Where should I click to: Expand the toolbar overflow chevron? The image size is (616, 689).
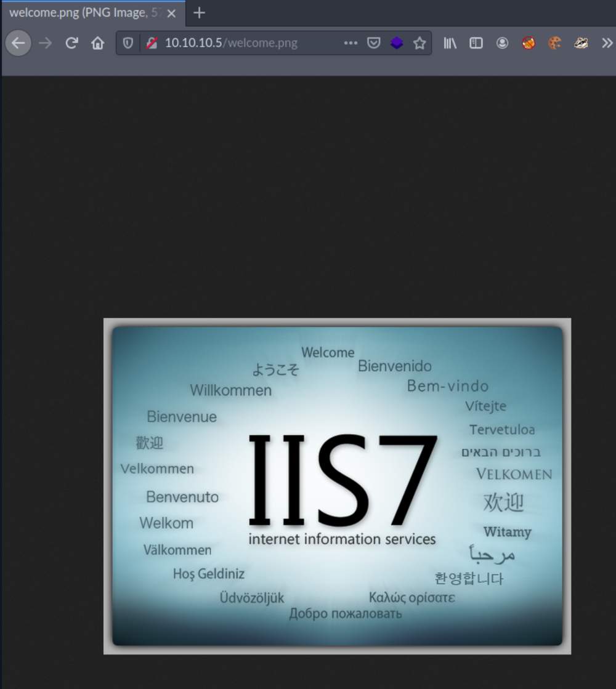point(607,43)
